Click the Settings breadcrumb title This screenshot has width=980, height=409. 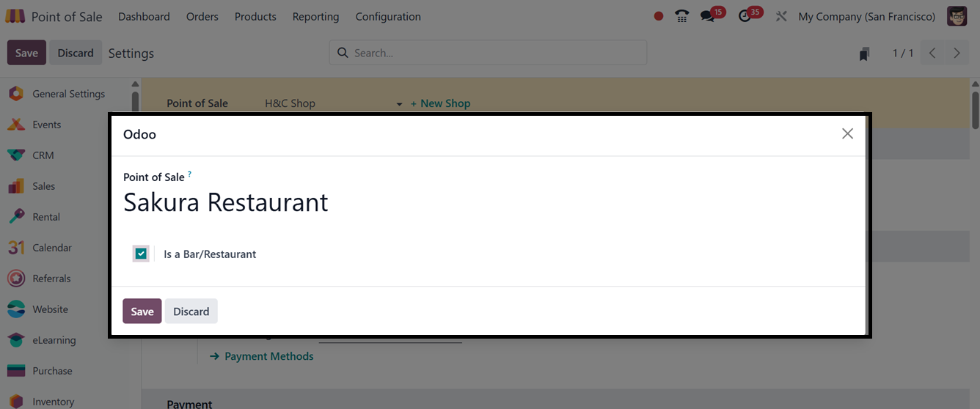(131, 54)
